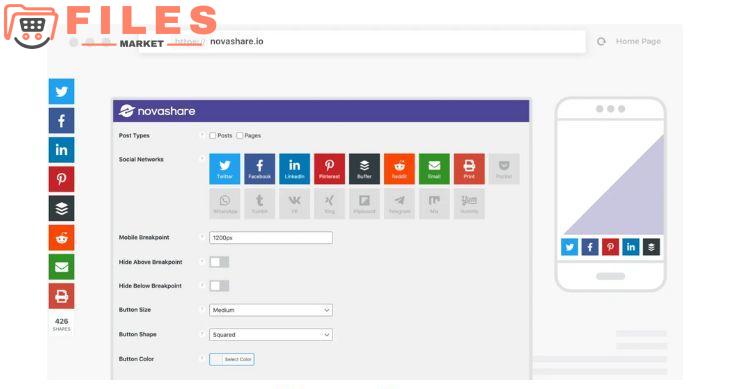Share via the floating sidebar Twitter button
The image size is (730, 389).
(x=61, y=91)
